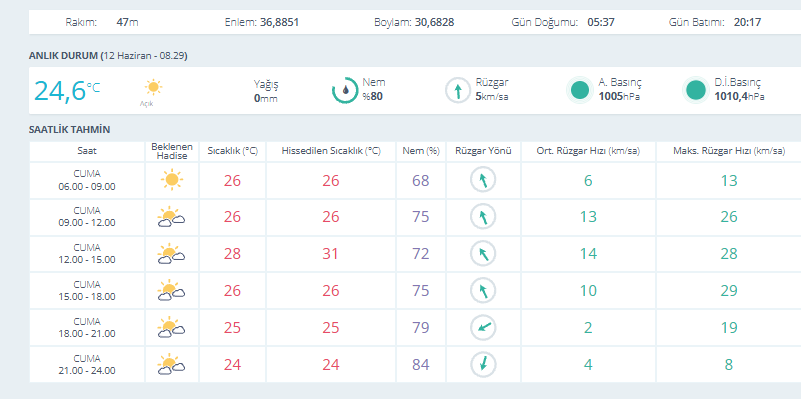Click the max wind speed 29 cell

click(729, 291)
